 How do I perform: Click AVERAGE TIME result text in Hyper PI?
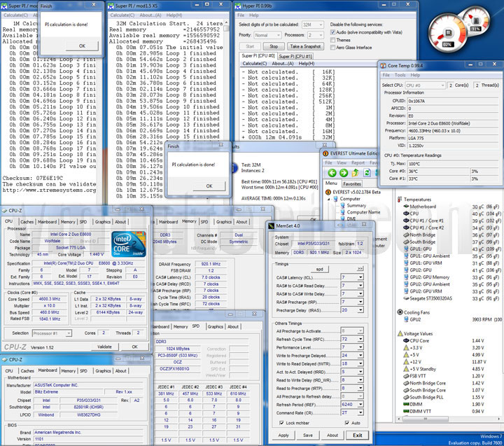click(x=273, y=198)
